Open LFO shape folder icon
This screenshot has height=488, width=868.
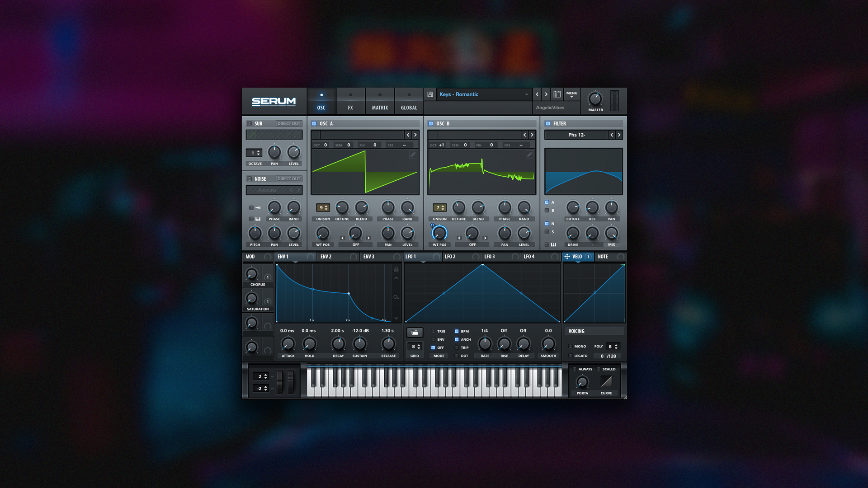tap(415, 333)
